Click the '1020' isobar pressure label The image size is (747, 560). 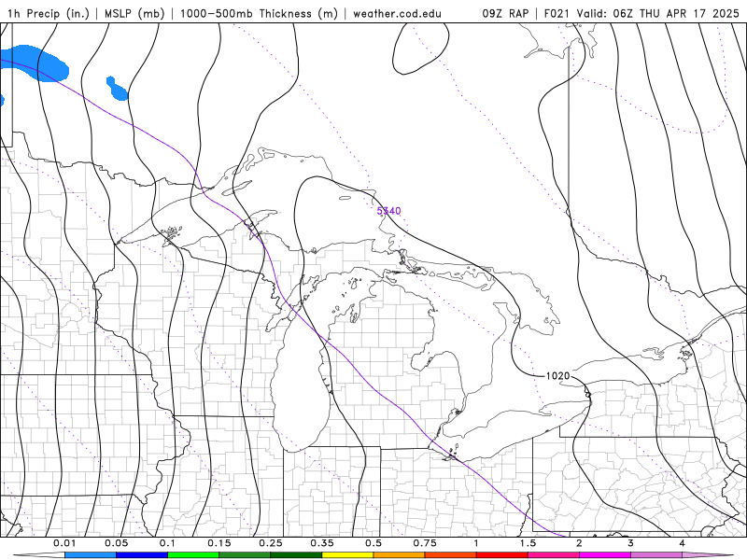coord(557,376)
